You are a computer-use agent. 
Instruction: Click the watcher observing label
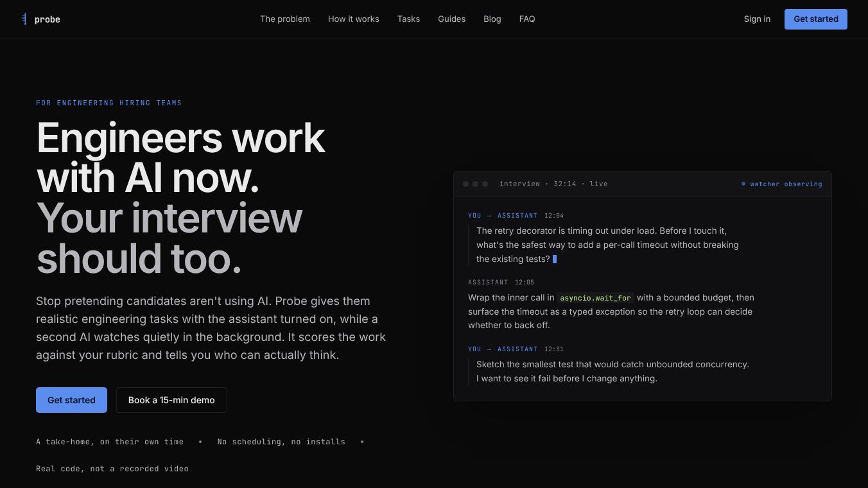[786, 184]
